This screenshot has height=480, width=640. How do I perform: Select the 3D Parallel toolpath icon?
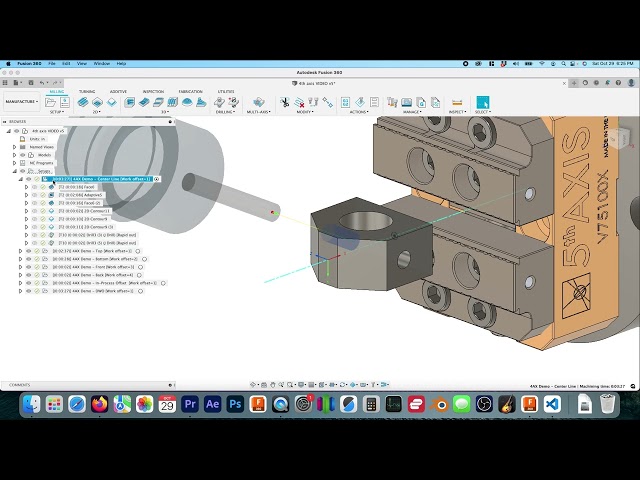point(158,102)
